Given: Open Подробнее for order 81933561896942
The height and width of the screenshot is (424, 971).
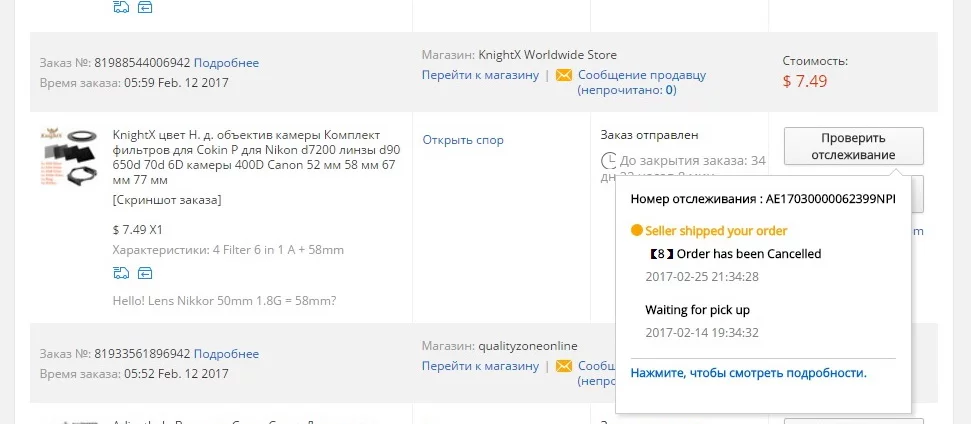Looking at the screenshot, I should click(226, 354).
